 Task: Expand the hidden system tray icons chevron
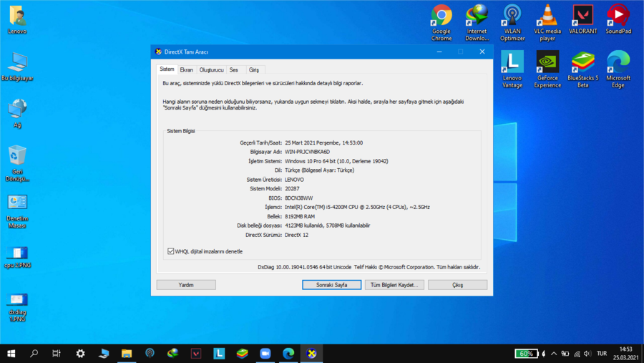click(554, 354)
